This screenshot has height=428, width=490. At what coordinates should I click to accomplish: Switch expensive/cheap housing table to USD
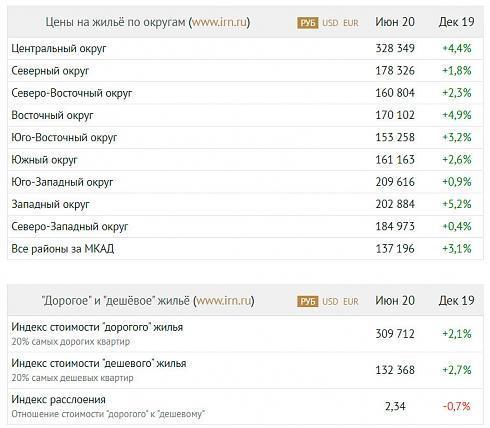click(330, 301)
